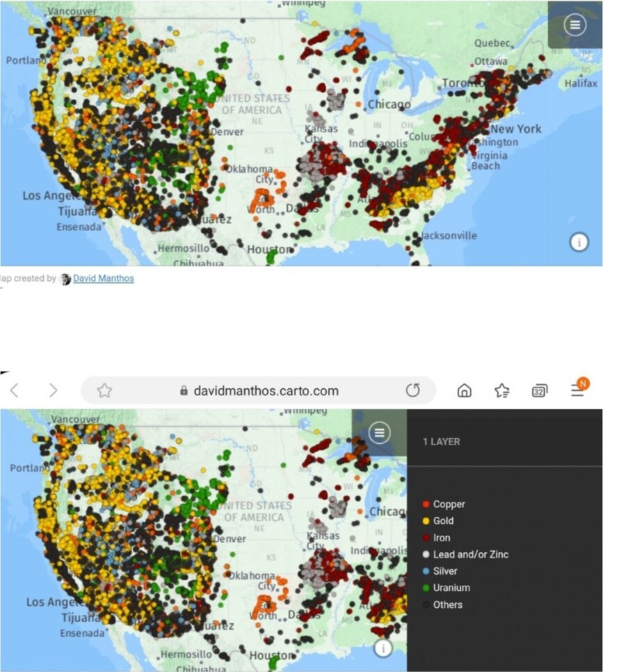Bookmark page with star icon in address bar
Screen dimensions: 626x672
click(104, 390)
